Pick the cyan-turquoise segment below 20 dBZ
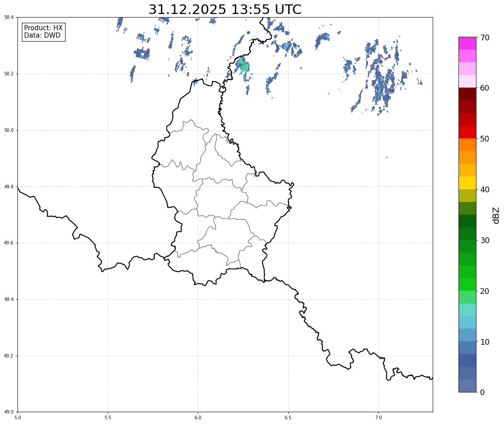504x424 pixels. [467, 310]
